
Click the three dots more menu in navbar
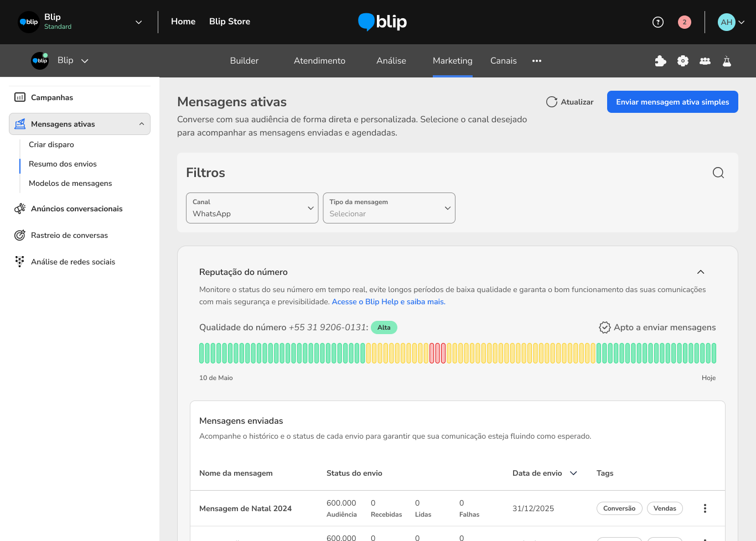coord(536,61)
